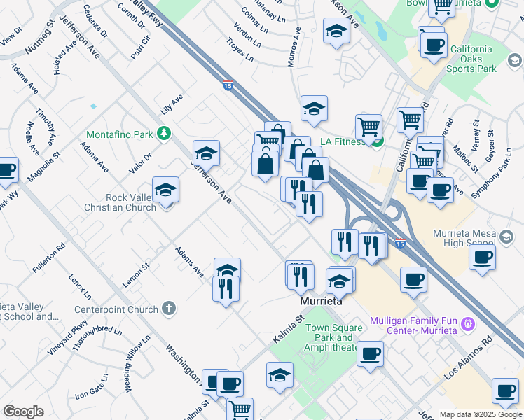Click the coffee cup marker near Magnolia St
This screenshot has height=420, width=524.
pos(6,171)
